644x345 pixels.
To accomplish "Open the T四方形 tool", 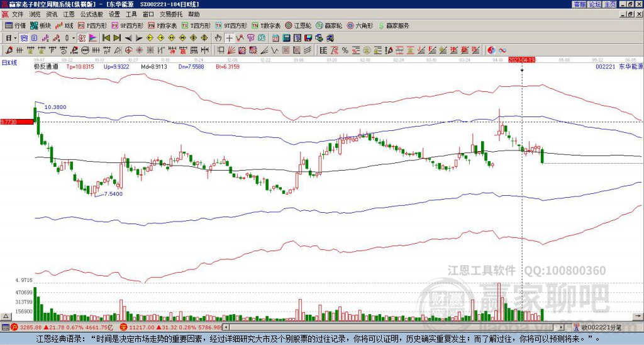I will point(196,25).
